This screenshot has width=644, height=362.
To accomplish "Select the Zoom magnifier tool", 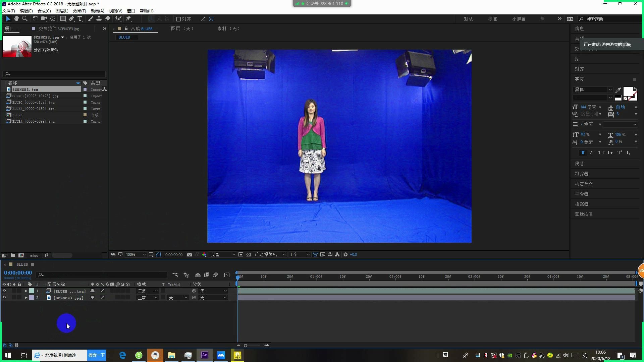I will pyautogui.click(x=24, y=19).
